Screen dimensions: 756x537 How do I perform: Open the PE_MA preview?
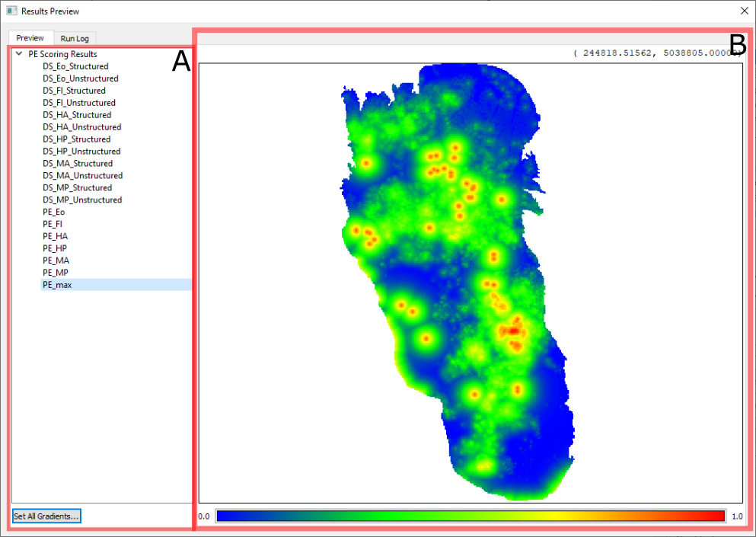click(x=56, y=260)
